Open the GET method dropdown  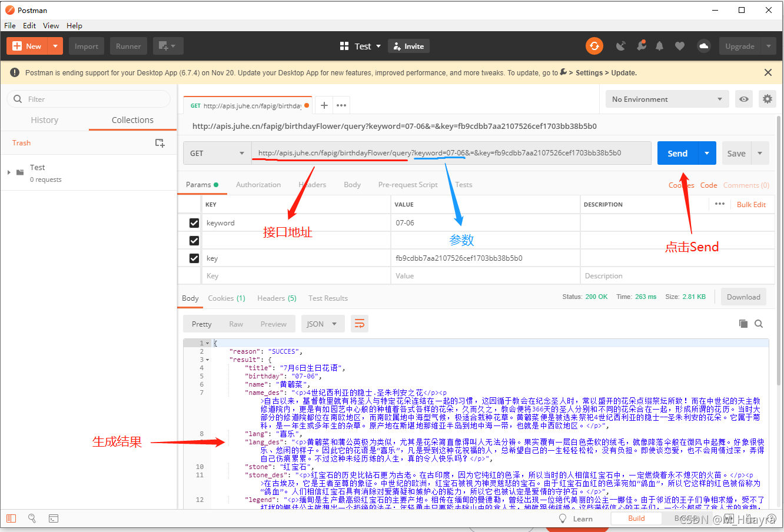217,153
